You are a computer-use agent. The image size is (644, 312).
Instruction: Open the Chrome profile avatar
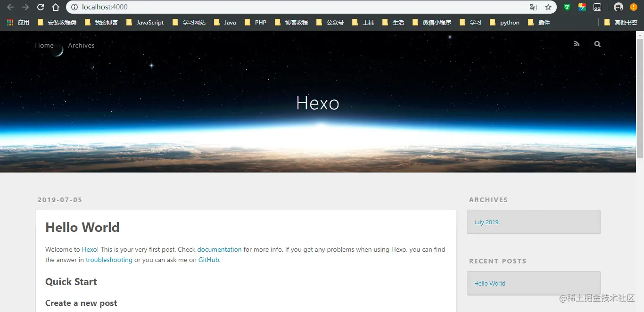(619, 7)
